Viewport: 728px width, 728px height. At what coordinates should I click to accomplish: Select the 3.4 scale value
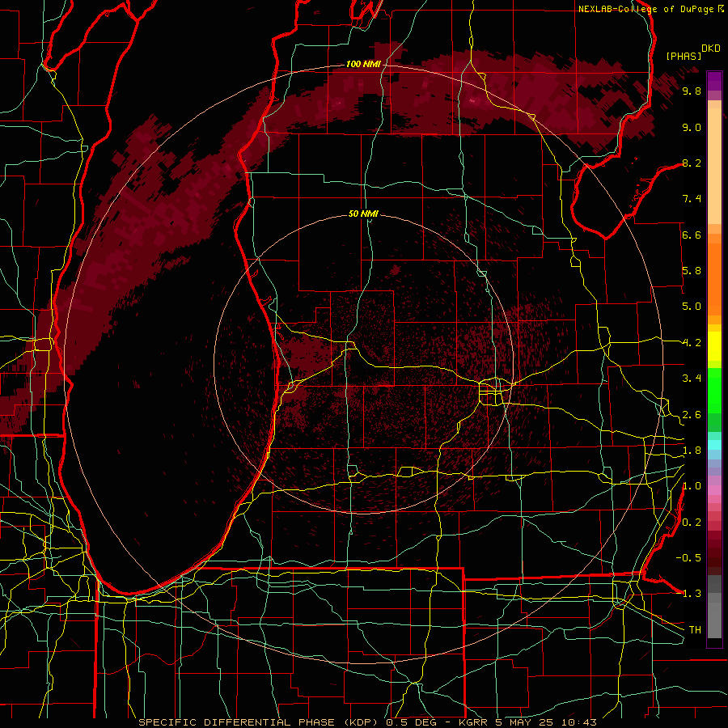click(x=692, y=379)
